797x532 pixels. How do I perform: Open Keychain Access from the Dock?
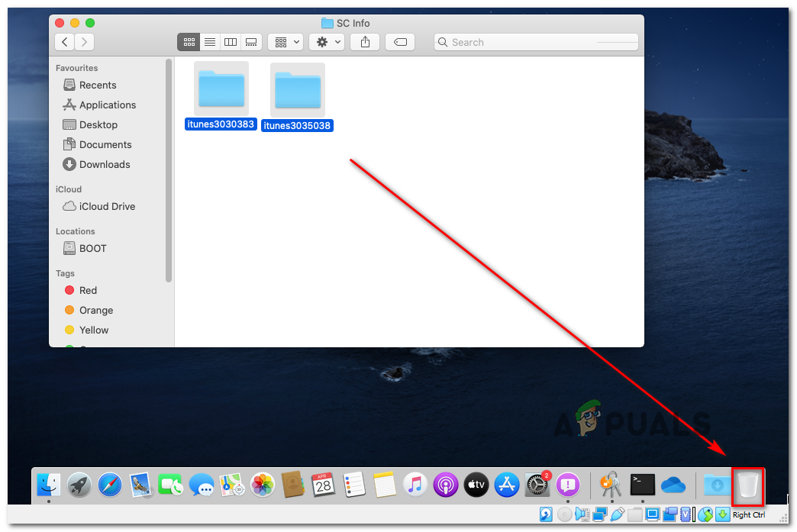(611, 485)
